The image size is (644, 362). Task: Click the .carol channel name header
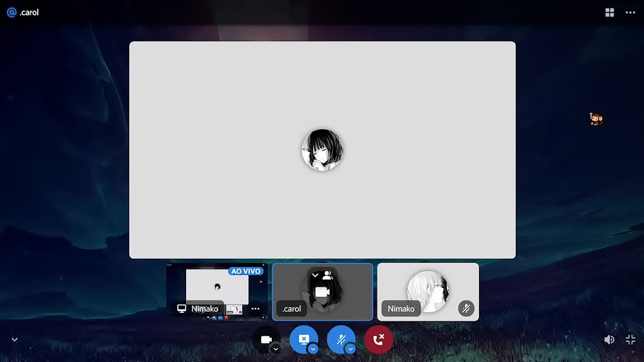(x=29, y=13)
